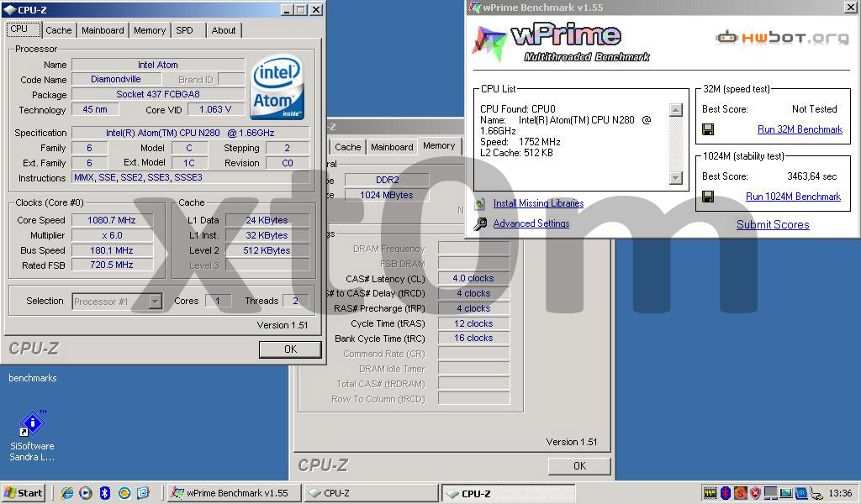Viewport: 861px width, 504px height.
Task: Open Advanced Settings link in wPrime
Action: coord(531,223)
